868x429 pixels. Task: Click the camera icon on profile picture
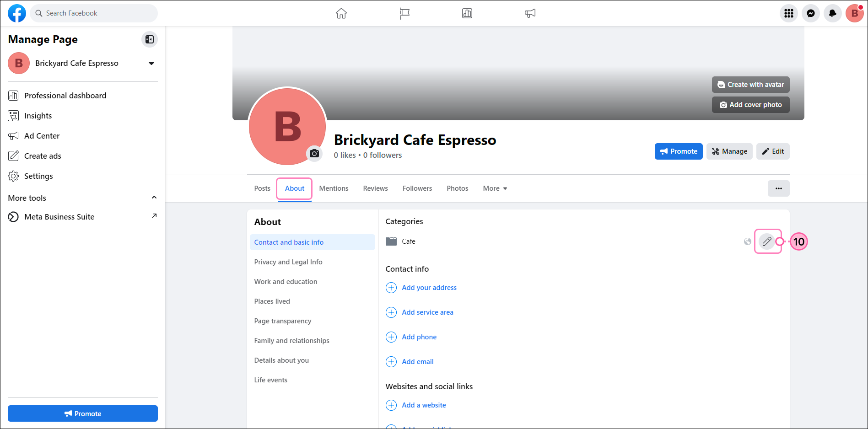[314, 153]
